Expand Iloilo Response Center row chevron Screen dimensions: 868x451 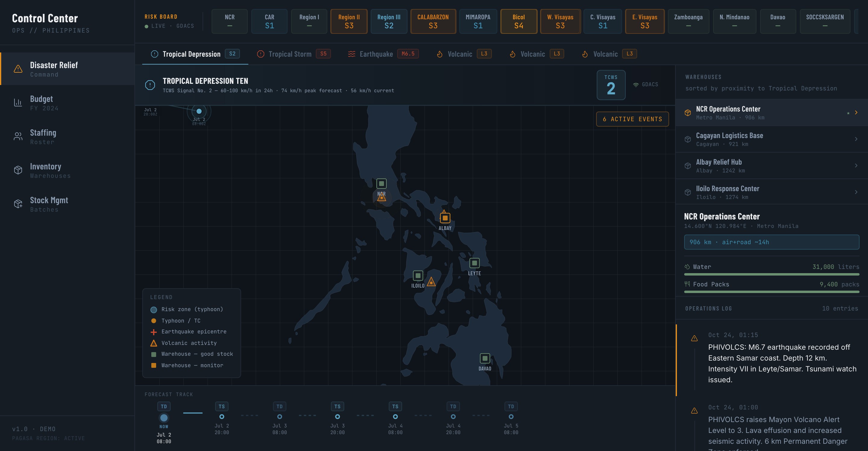click(856, 192)
